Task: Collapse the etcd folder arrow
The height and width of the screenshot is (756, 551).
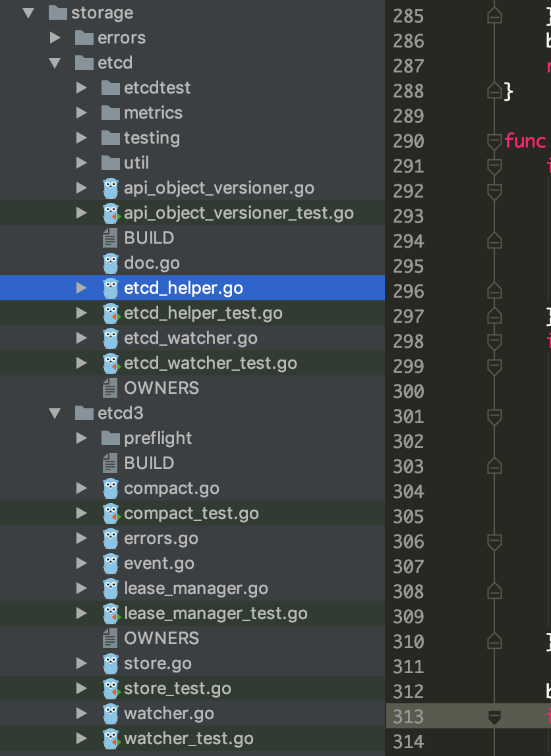Action: pos(55,63)
